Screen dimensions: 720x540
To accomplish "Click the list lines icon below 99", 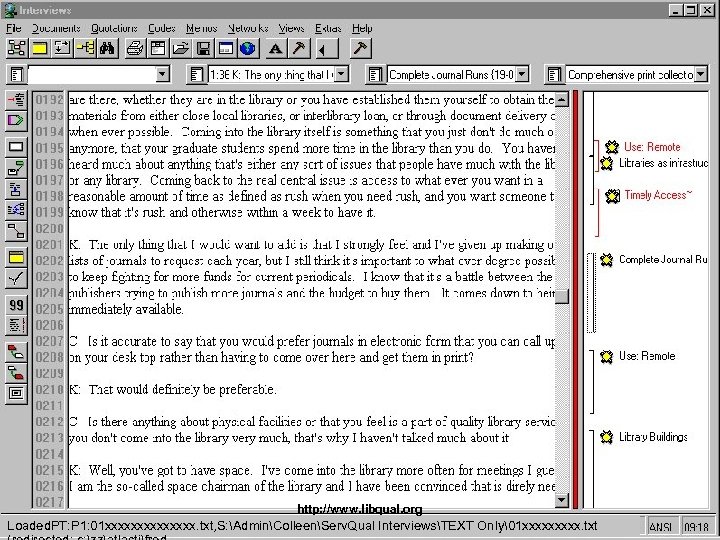I will (x=17, y=326).
